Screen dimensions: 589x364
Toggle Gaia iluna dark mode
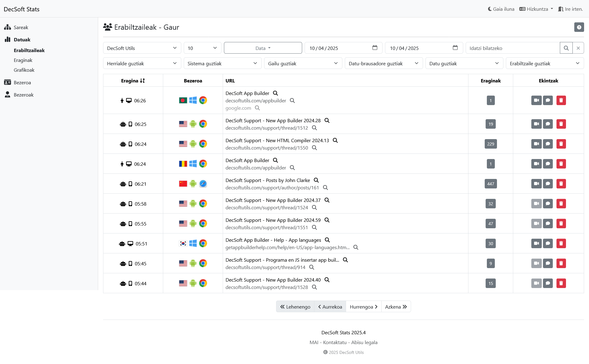click(x=501, y=9)
